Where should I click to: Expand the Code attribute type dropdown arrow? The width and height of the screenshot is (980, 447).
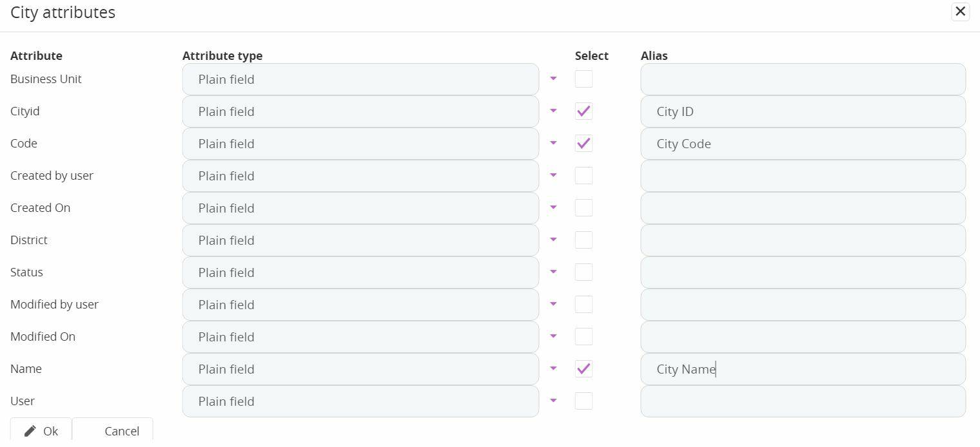[x=553, y=143]
